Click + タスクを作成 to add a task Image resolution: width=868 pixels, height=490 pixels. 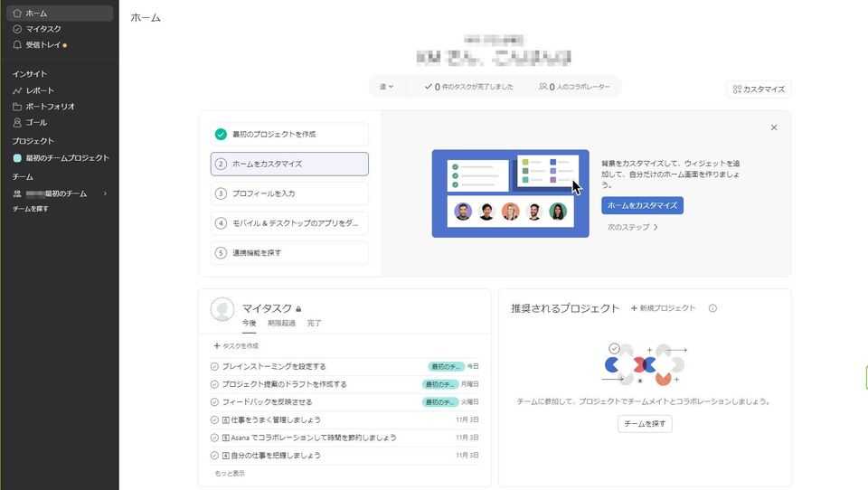(x=236, y=345)
